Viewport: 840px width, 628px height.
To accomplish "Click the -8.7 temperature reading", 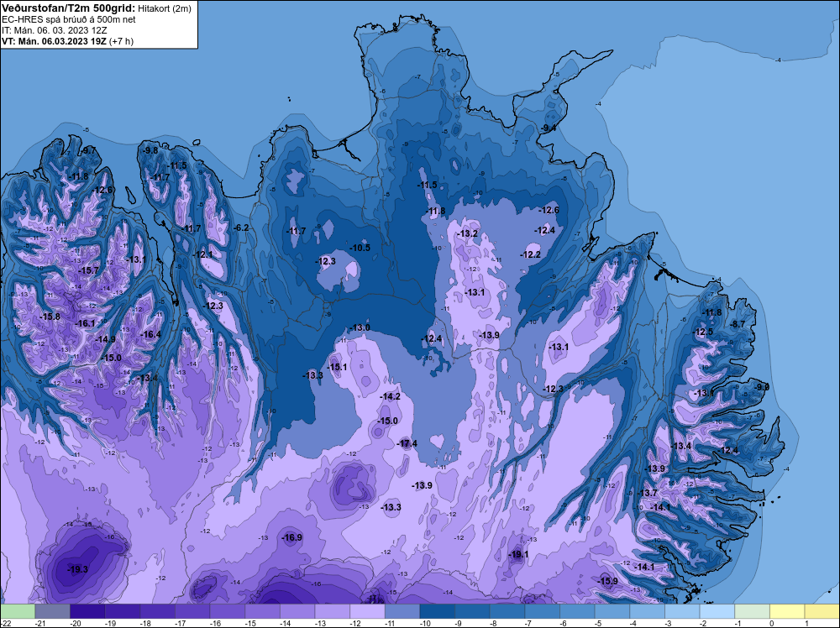I will [738, 324].
